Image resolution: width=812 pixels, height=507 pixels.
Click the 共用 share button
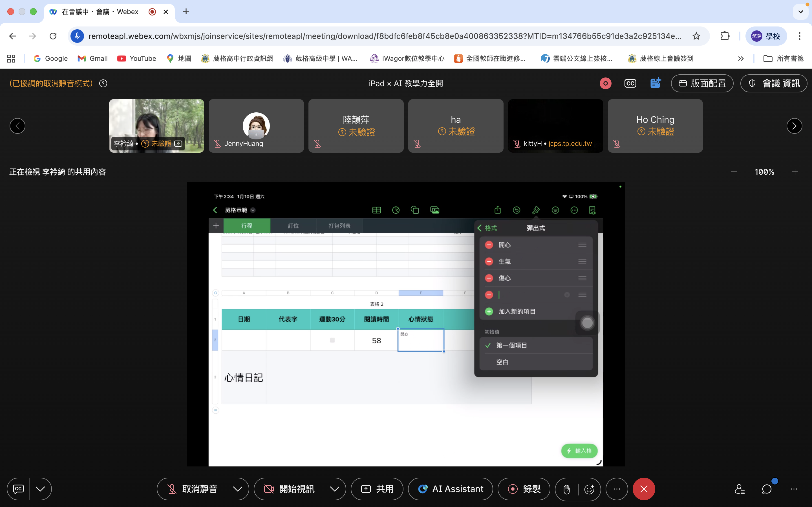(x=377, y=489)
